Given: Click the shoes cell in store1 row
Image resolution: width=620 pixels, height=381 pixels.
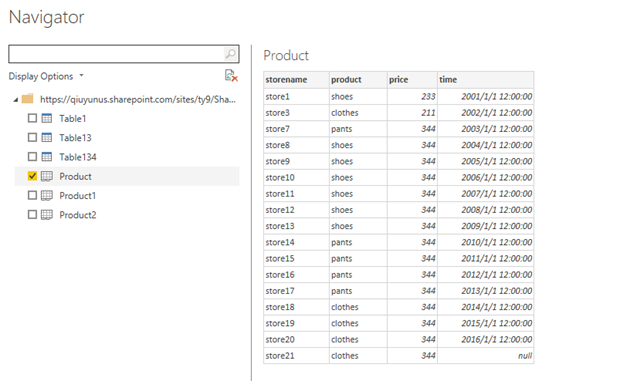Looking at the screenshot, I should click(x=358, y=96).
